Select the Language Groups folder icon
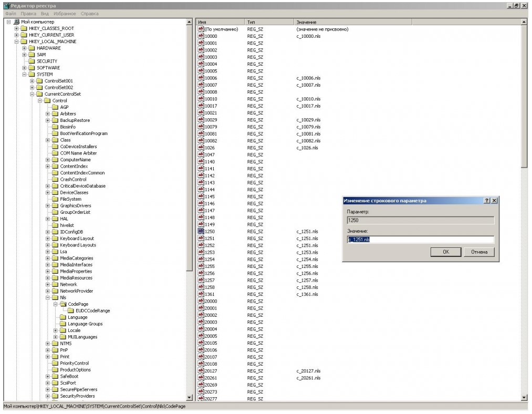Viewport: 532px width, 414px height. [62, 324]
